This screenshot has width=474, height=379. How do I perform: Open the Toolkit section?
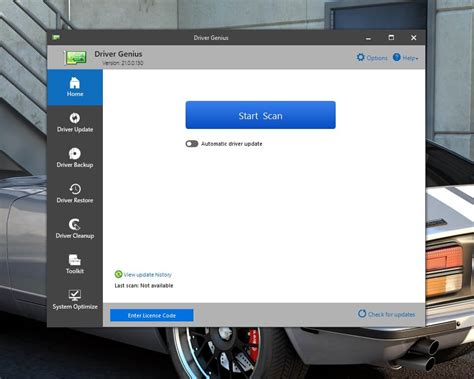tap(75, 264)
